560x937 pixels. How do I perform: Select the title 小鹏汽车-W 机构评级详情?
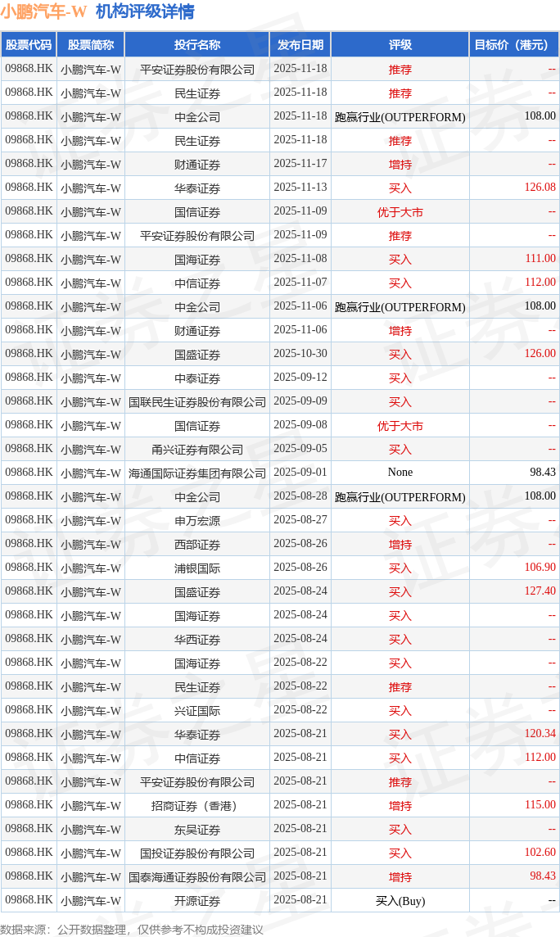(x=97, y=11)
